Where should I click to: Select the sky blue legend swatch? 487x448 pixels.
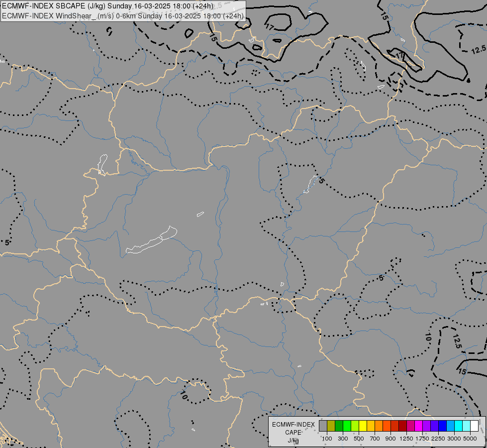[451, 426]
